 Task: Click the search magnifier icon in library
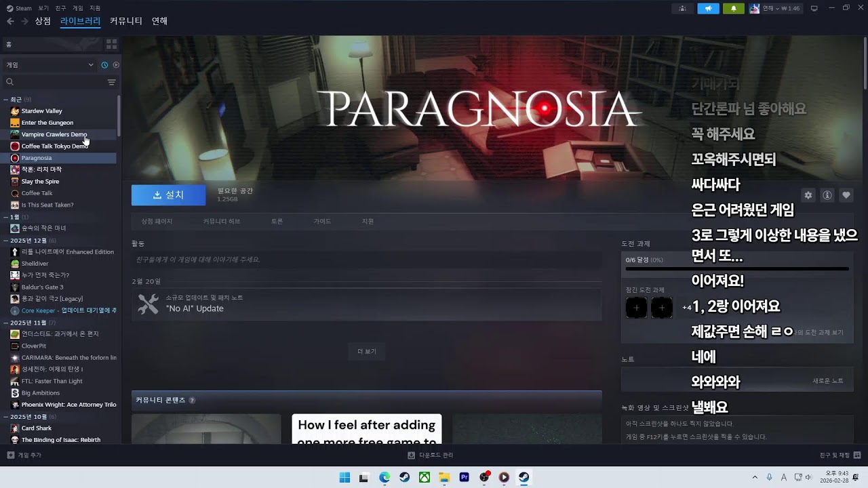[x=9, y=82]
